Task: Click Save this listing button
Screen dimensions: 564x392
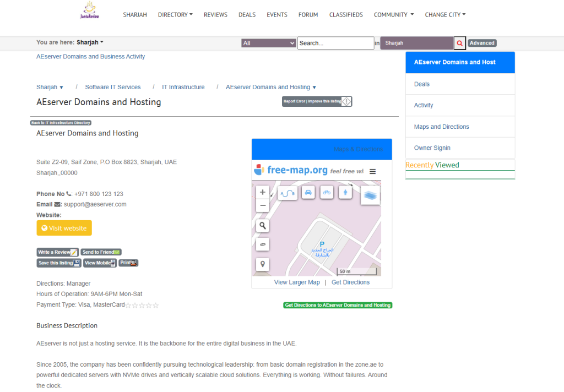Action: 58,263
